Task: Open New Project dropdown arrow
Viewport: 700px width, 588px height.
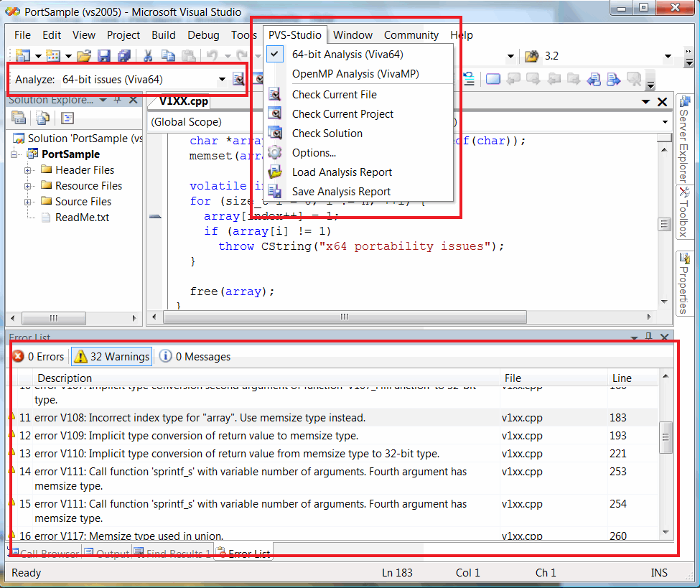Action: pos(38,56)
